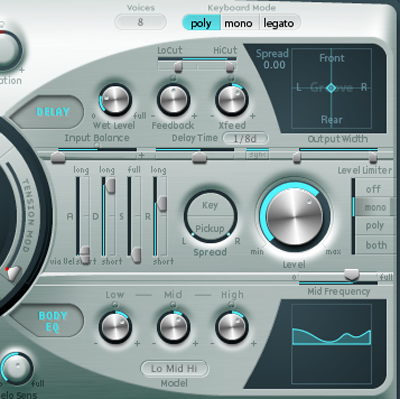The height and width of the screenshot is (399, 400).
Task: Click the Feedback knob in Delay
Action: 173,99
